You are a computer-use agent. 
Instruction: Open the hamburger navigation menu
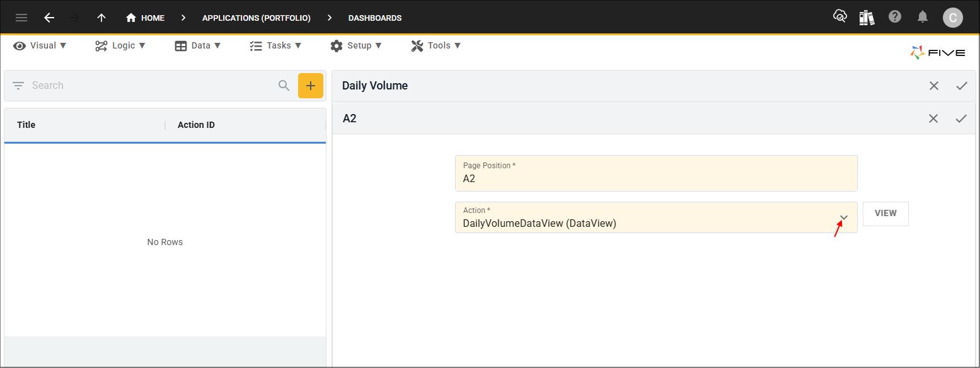point(21,18)
